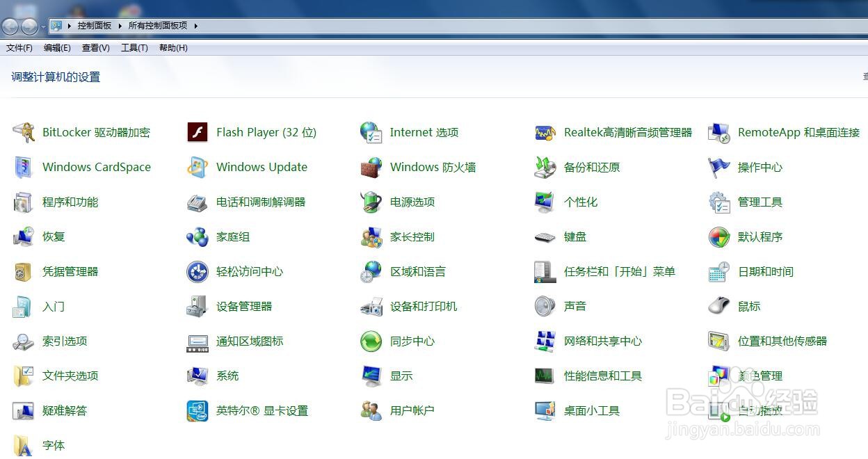
Task: Open the 程序和功能 icon
Action: click(x=24, y=202)
